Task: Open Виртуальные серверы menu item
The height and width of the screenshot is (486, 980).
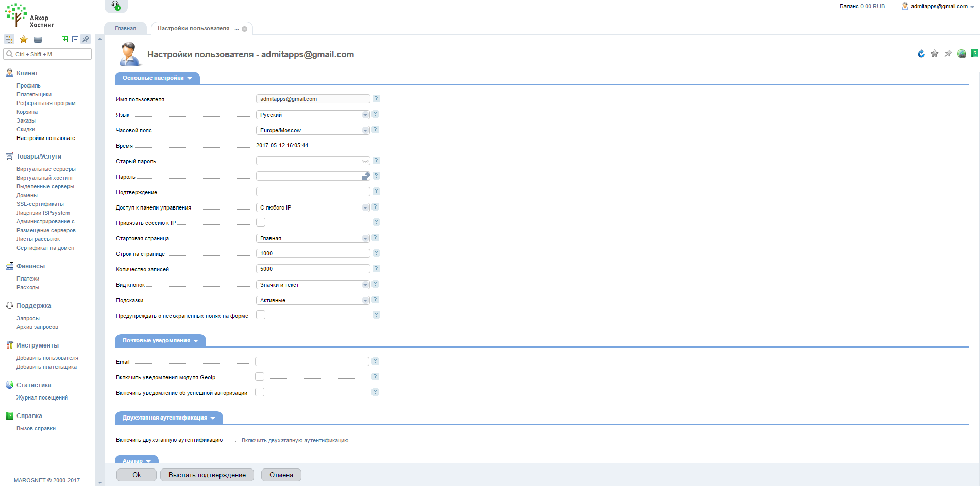Action: click(x=46, y=169)
